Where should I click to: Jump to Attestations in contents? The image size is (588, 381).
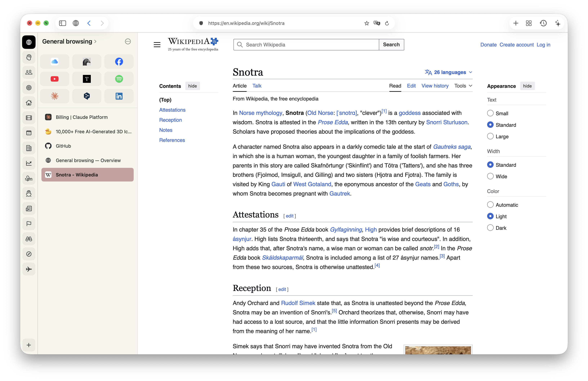click(x=172, y=110)
